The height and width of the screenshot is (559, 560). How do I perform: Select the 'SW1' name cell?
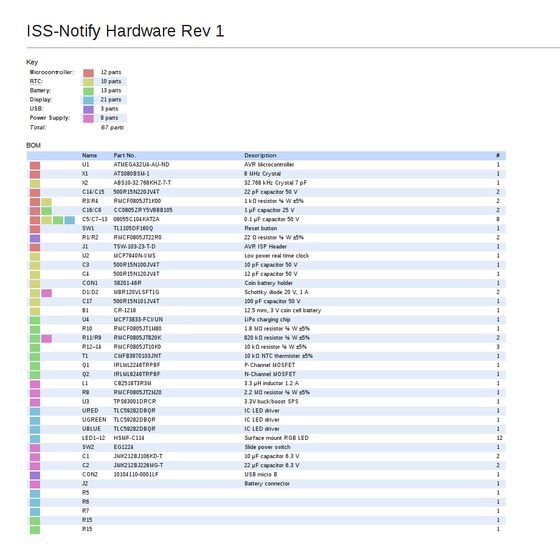coord(88,228)
